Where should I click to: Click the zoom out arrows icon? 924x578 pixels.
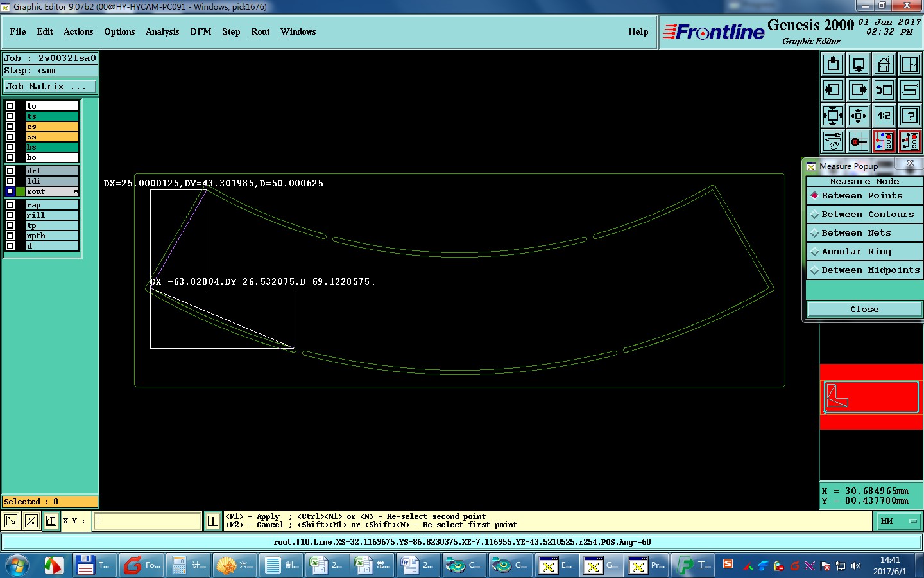pyautogui.click(x=859, y=116)
